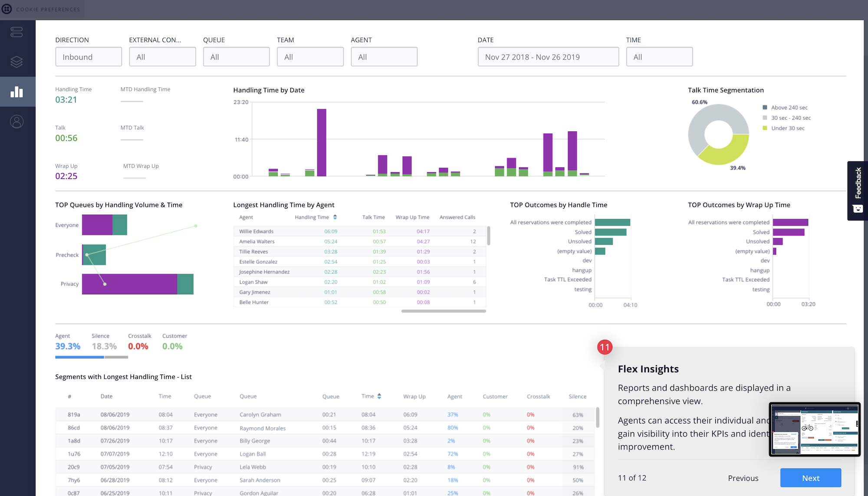Click the horizontal scrollbar under agent table
The height and width of the screenshot is (496, 868).
pos(444,311)
